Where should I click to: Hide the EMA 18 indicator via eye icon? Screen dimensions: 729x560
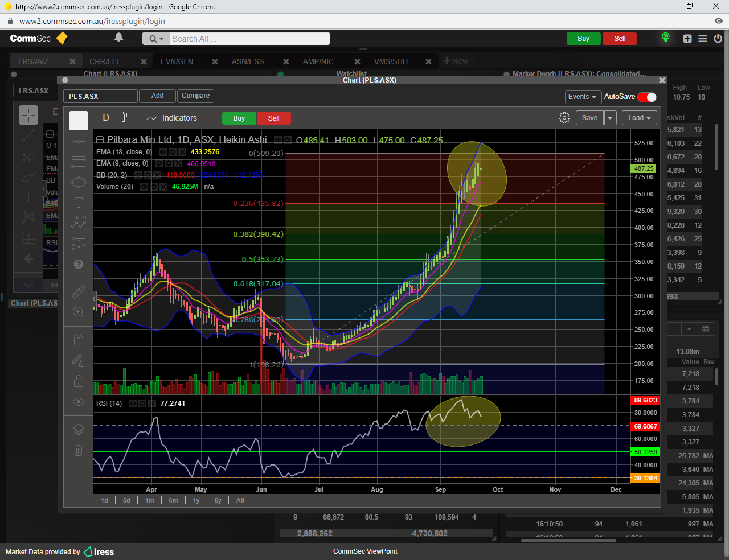162,152
